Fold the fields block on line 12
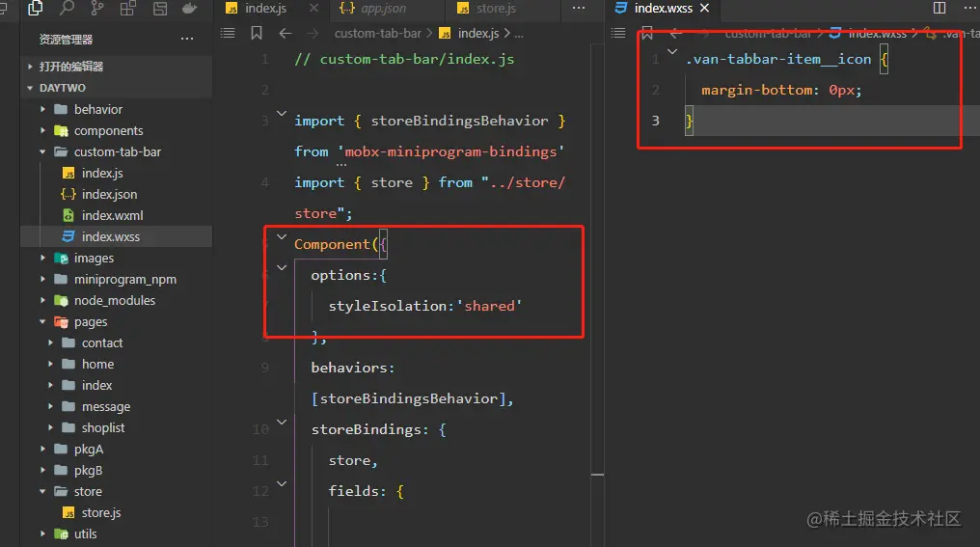The height and width of the screenshot is (547, 980). point(282,484)
